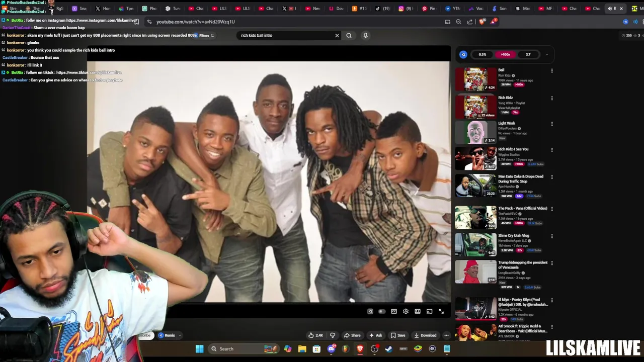
Task: Share the video
Action: 352,335
